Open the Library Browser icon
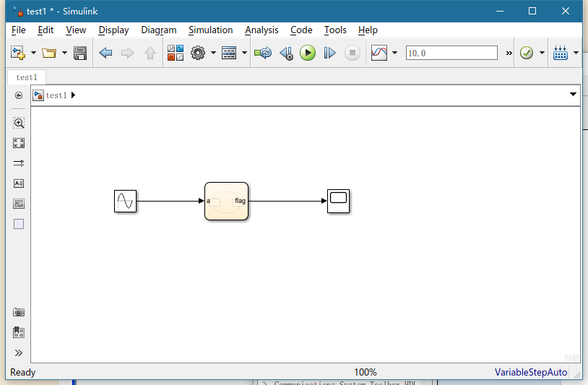The height and width of the screenshot is (385, 588). tap(175, 53)
